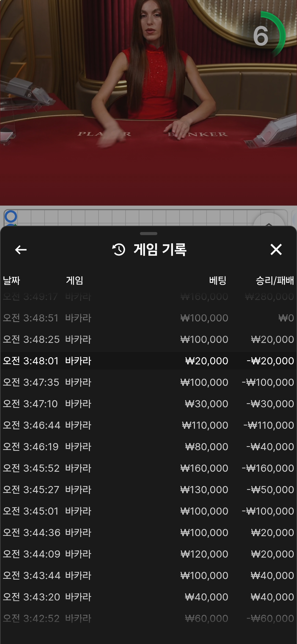The height and width of the screenshot is (644, 297).
Task: Close the game history panel
Action: pos(276,249)
